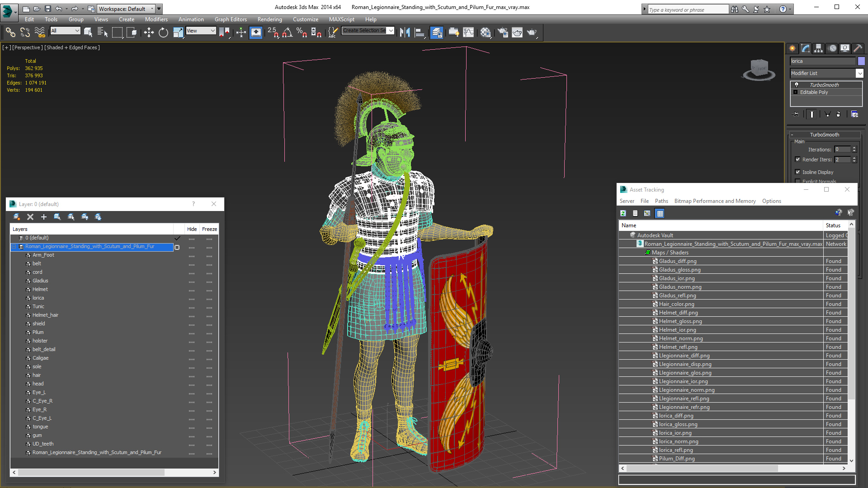Toggle Freeze for the shield object
The image size is (868, 488).
coord(209,324)
